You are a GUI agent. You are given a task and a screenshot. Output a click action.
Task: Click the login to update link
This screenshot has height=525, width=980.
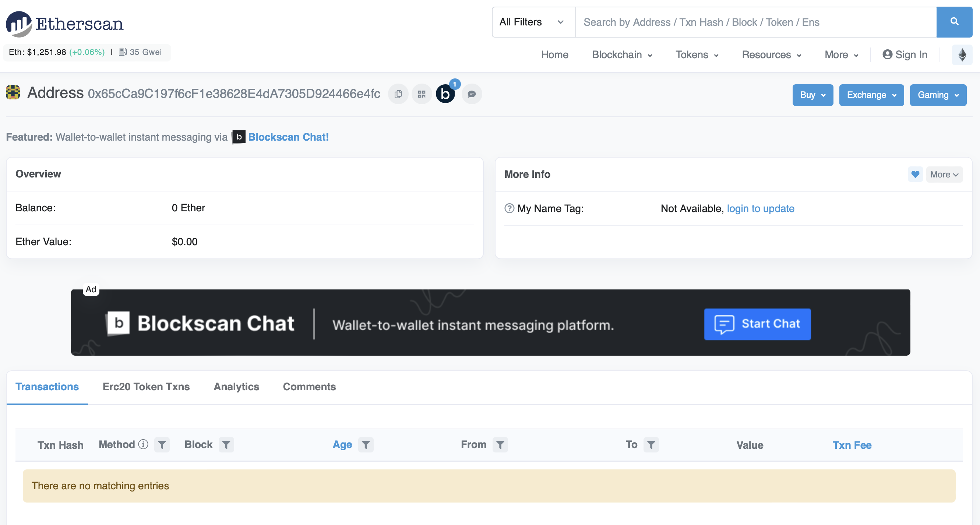coord(759,208)
